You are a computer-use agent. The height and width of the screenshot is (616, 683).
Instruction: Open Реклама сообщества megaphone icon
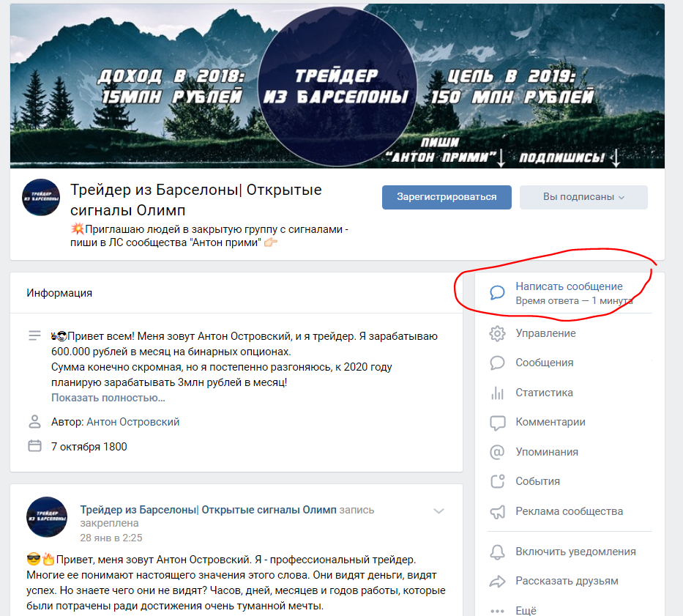click(498, 511)
